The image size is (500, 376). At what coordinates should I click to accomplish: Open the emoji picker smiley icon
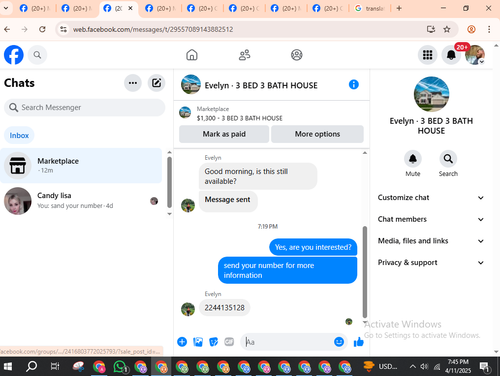(339, 342)
